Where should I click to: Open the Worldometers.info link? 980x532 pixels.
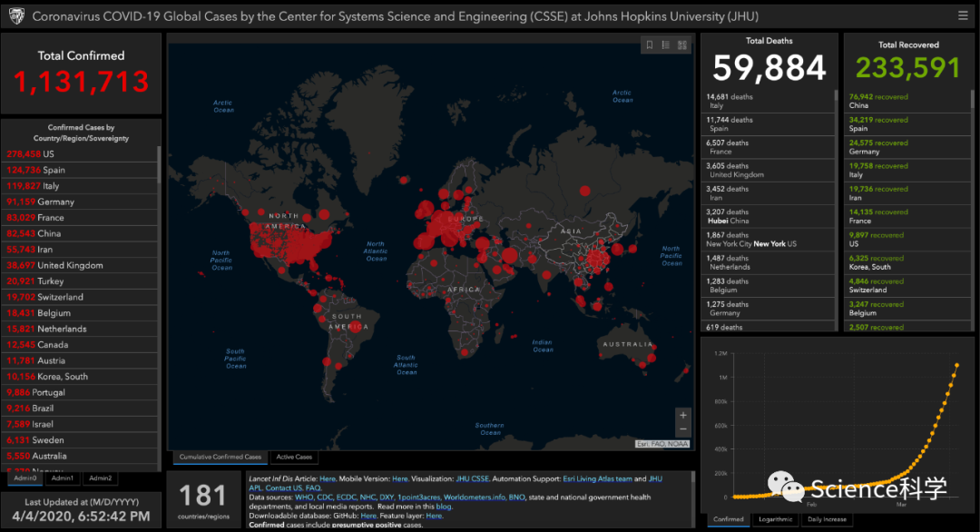pyautogui.click(x=475, y=498)
